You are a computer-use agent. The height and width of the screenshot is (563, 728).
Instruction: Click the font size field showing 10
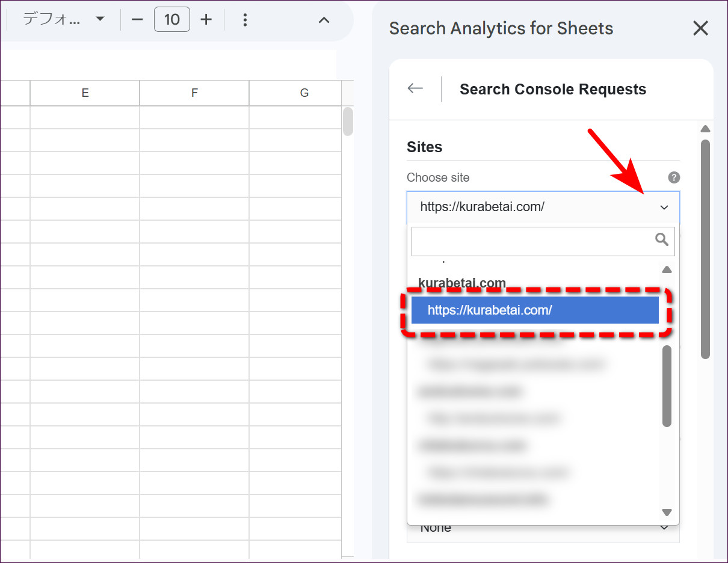click(172, 19)
